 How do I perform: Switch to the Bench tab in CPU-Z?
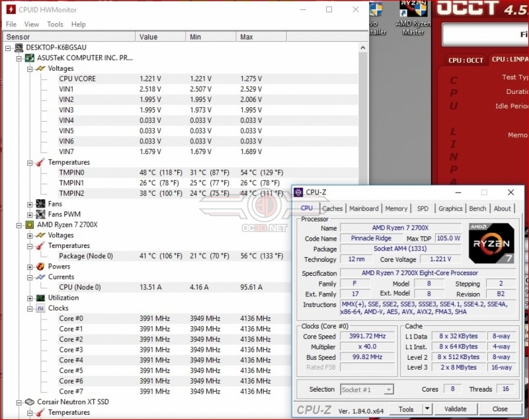(477, 208)
